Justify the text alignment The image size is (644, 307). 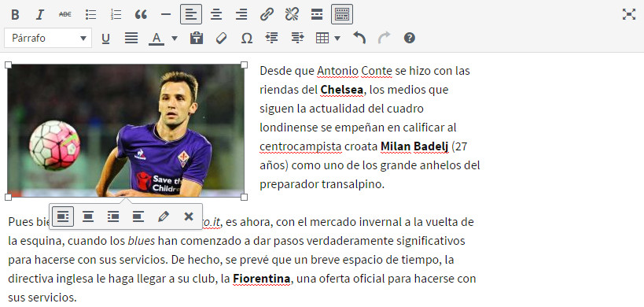pyautogui.click(x=131, y=39)
